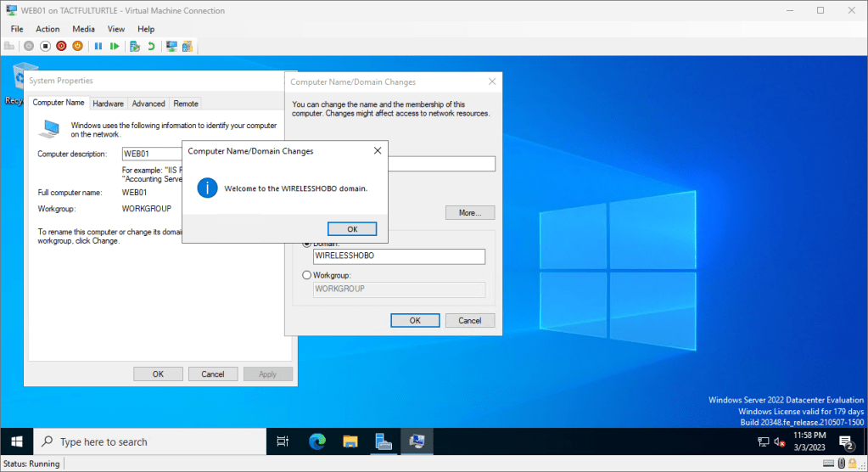Open the Action menu
This screenshot has height=472, width=868.
click(48, 29)
